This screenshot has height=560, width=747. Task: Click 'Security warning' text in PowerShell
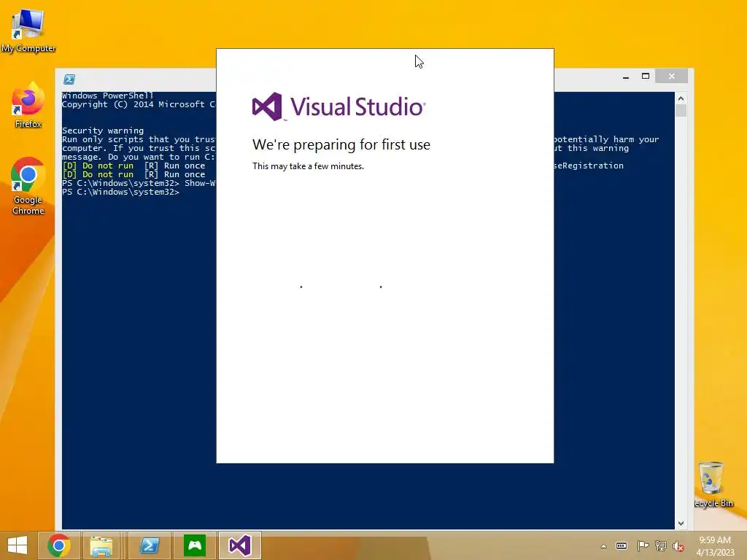click(x=103, y=131)
